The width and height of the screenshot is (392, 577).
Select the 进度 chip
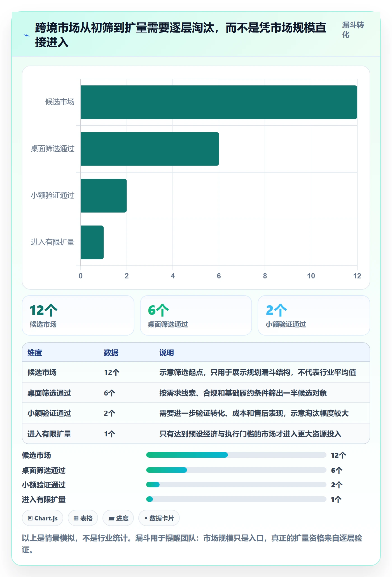(118, 518)
